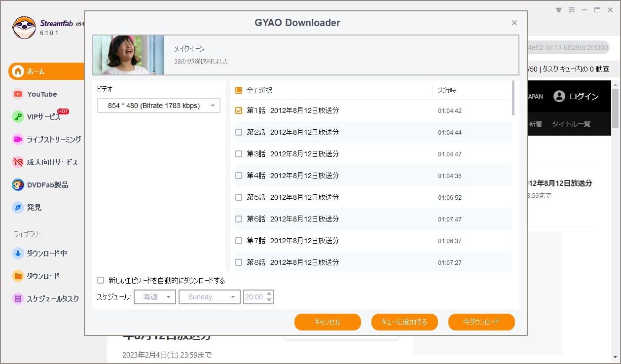Click duration 01:07:47 of episode 6
The width and height of the screenshot is (621, 364).
click(450, 219)
